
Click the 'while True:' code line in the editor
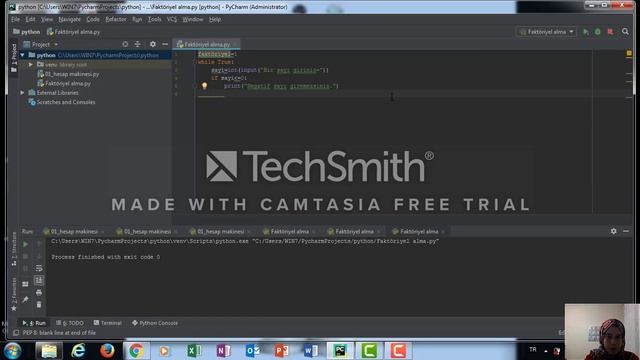pos(216,62)
